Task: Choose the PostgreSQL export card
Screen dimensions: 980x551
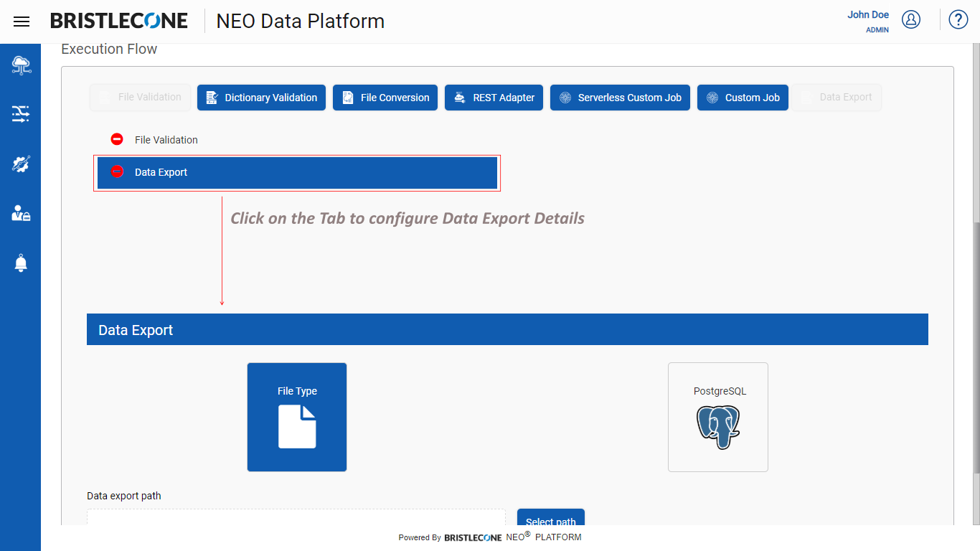Action: pyautogui.click(x=718, y=417)
